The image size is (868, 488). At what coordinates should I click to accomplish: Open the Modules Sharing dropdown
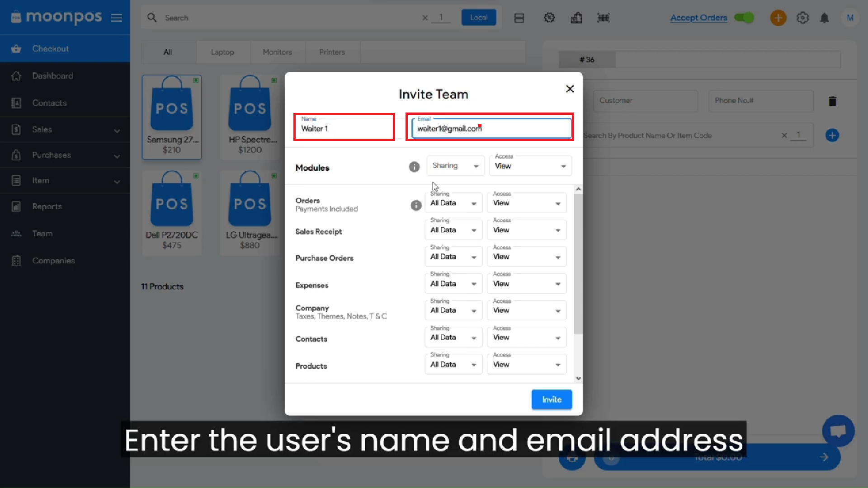tap(455, 166)
